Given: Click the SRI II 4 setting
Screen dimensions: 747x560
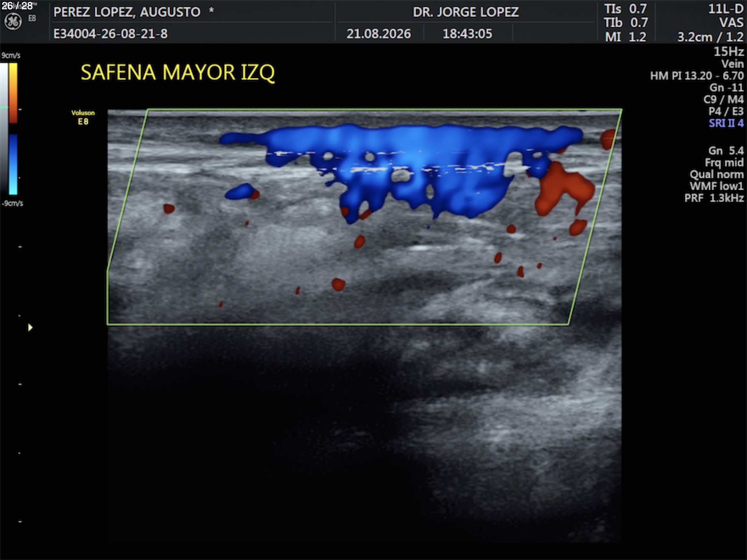Looking at the screenshot, I should (x=726, y=123).
